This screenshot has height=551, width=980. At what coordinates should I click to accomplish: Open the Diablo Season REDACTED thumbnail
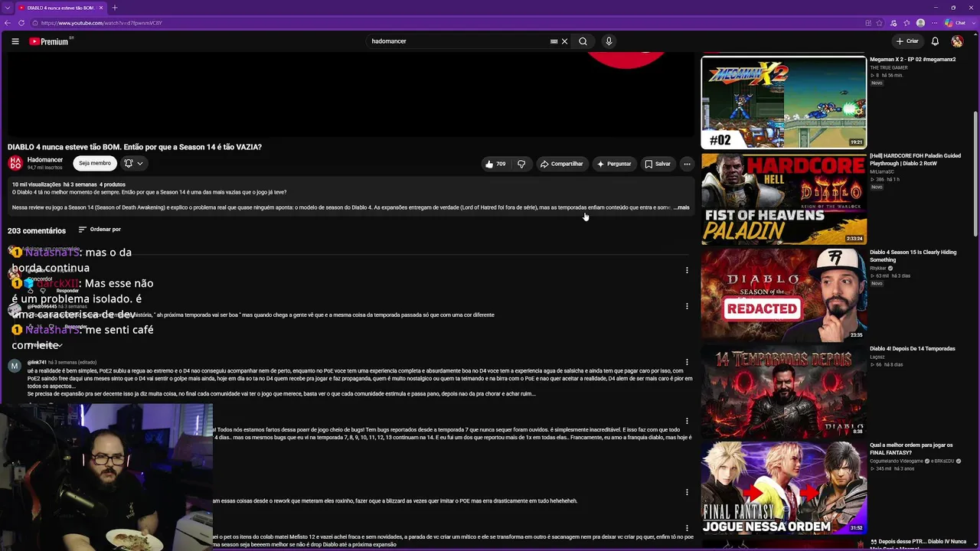(x=783, y=295)
